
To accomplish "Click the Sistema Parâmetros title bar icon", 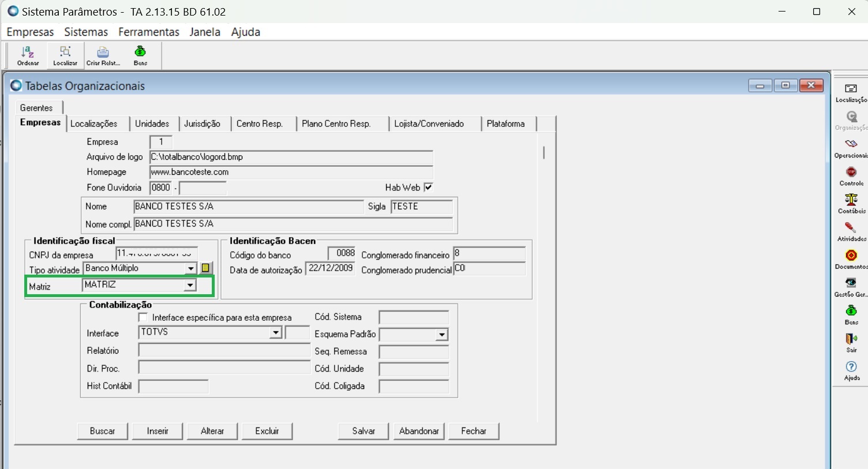I will (x=13, y=11).
